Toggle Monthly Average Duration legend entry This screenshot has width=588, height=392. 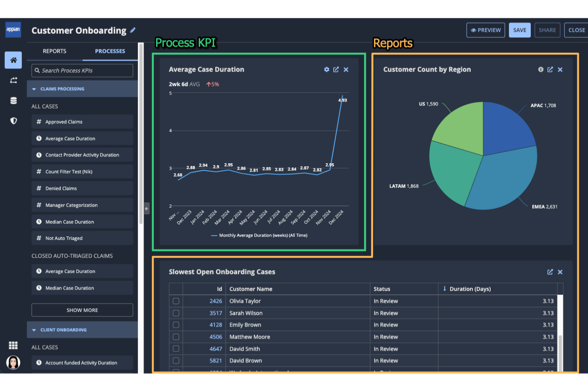pyautogui.click(x=259, y=236)
